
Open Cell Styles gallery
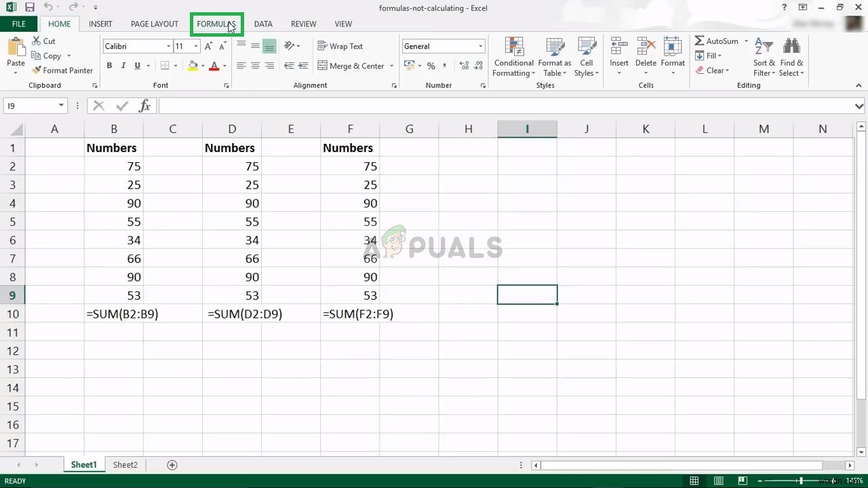click(x=587, y=57)
